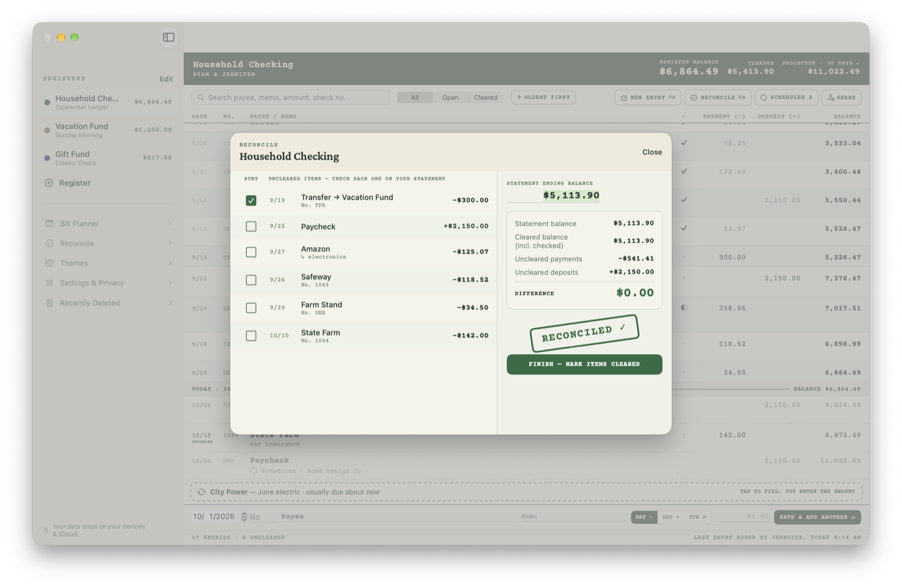Click Save & Add Another
The height and width of the screenshot is (588, 902).
point(817,517)
